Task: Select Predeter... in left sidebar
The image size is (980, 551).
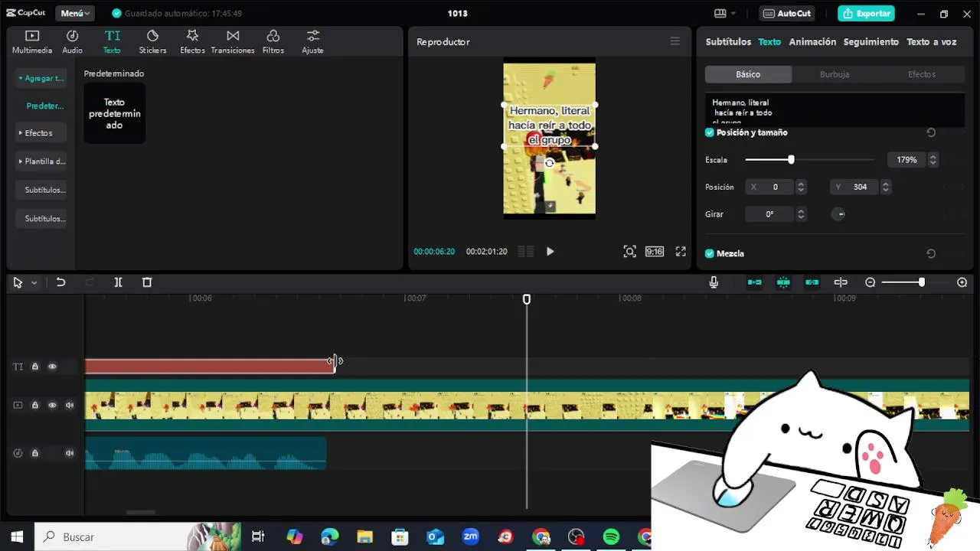Action: point(44,106)
